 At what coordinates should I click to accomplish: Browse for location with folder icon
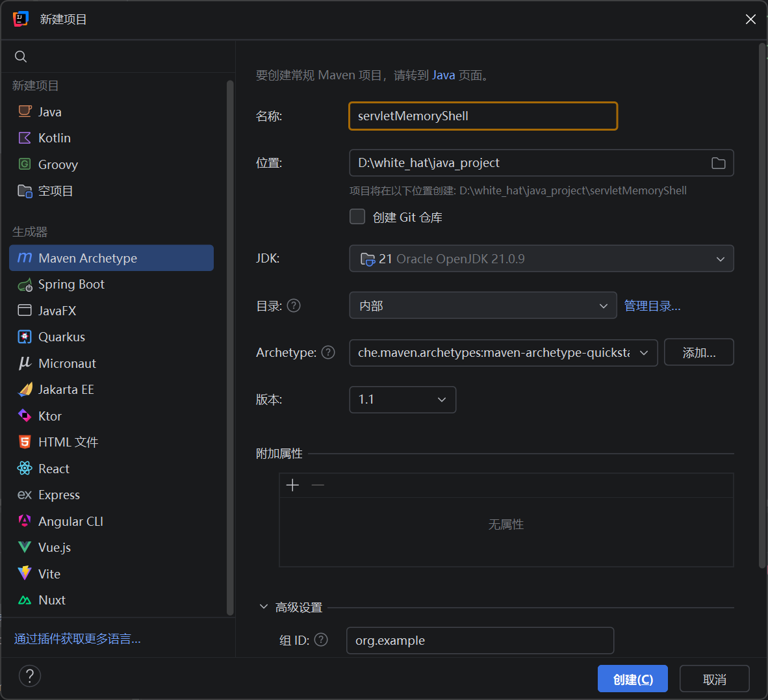[x=718, y=163]
